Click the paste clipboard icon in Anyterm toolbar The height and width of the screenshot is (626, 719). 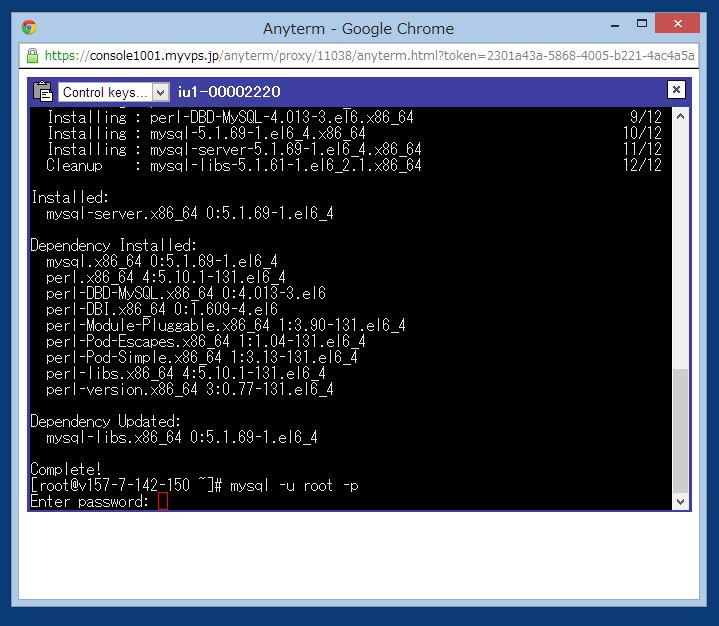pos(43,91)
